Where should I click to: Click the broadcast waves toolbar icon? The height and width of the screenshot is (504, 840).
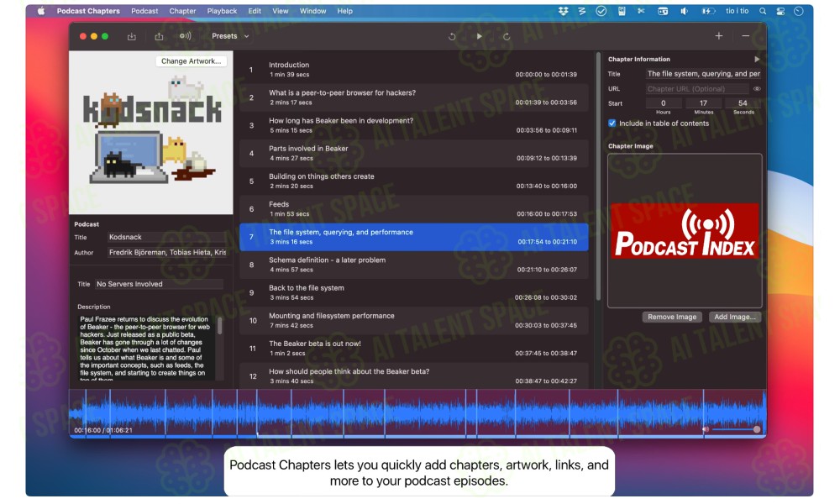[185, 36]
